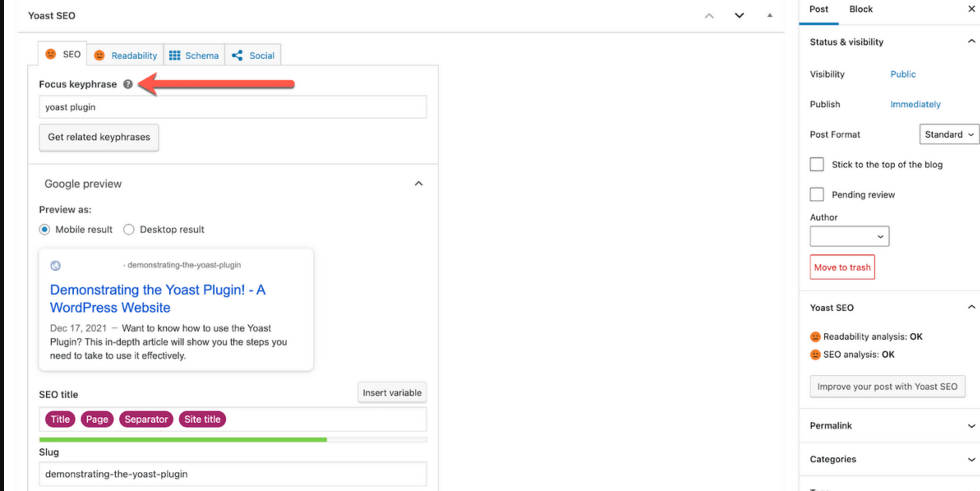Click the Schema grid icon

[175, 55]
